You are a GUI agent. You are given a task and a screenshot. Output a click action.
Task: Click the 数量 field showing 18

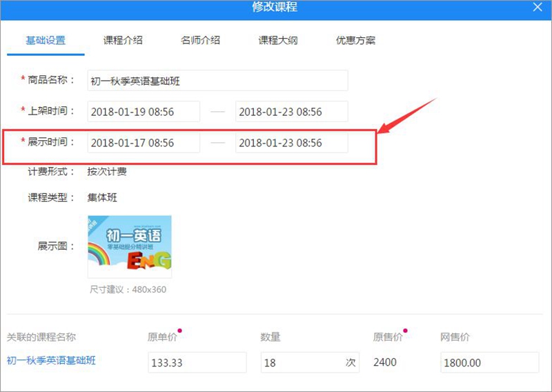point(302,362)
